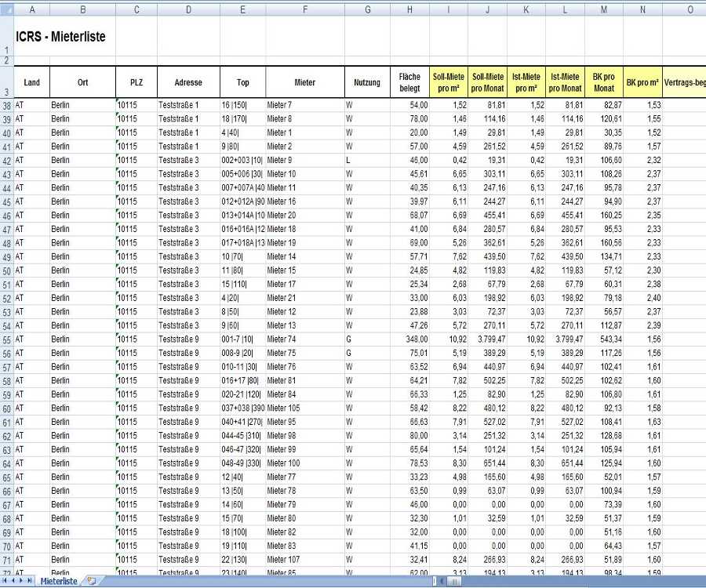Viewport: 706px width, 588px height.
Task: Select column L header
Action: click(565, 9)
